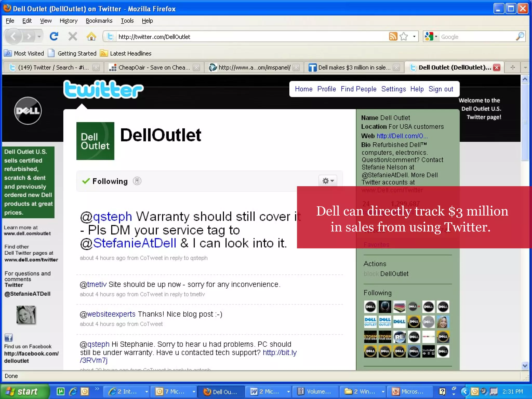Click the Google search box

[x=477, y=37]
